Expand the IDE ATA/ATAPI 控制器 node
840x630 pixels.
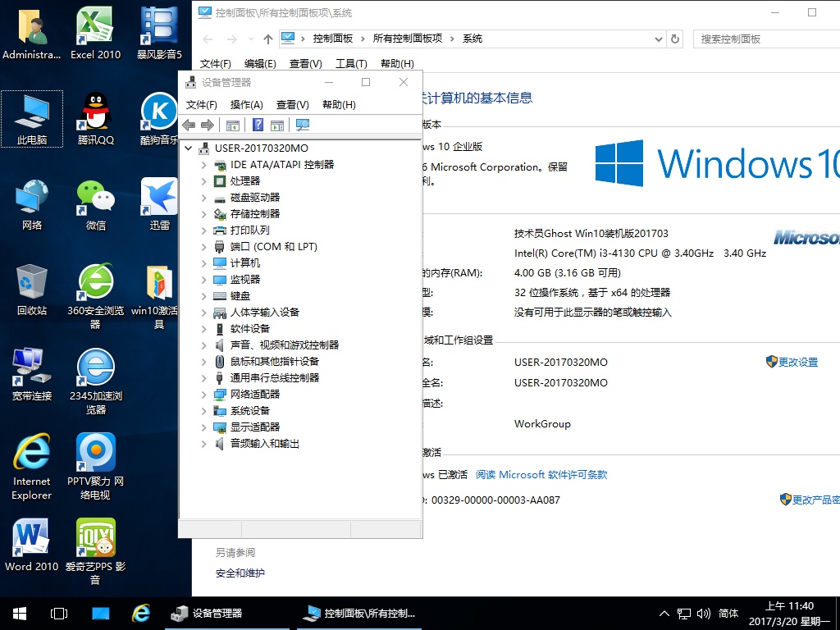coord(203,165)
